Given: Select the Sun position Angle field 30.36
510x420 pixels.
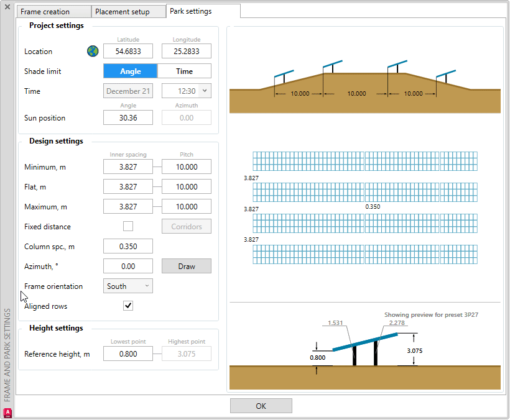Looking at the screenshot, I should 127,117.
